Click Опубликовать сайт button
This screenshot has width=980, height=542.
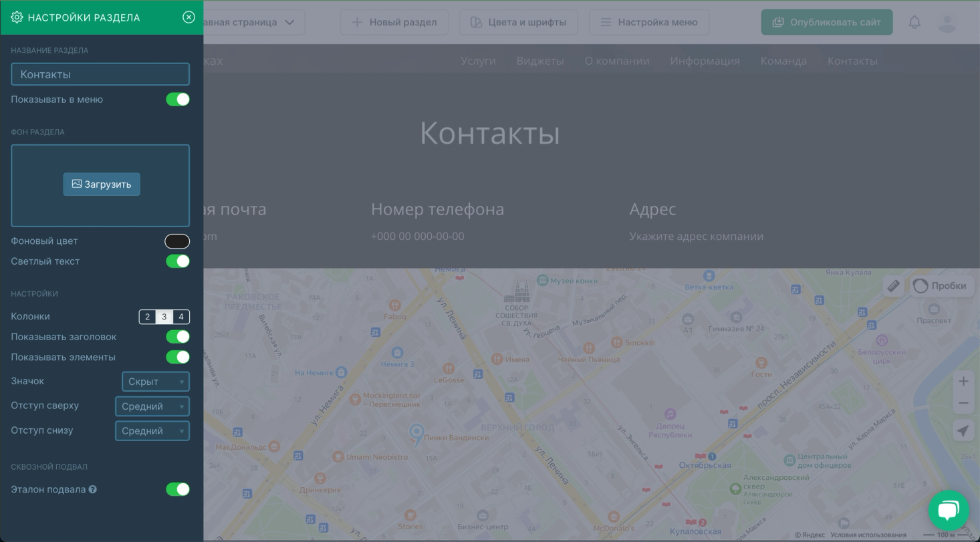(827, 22)
